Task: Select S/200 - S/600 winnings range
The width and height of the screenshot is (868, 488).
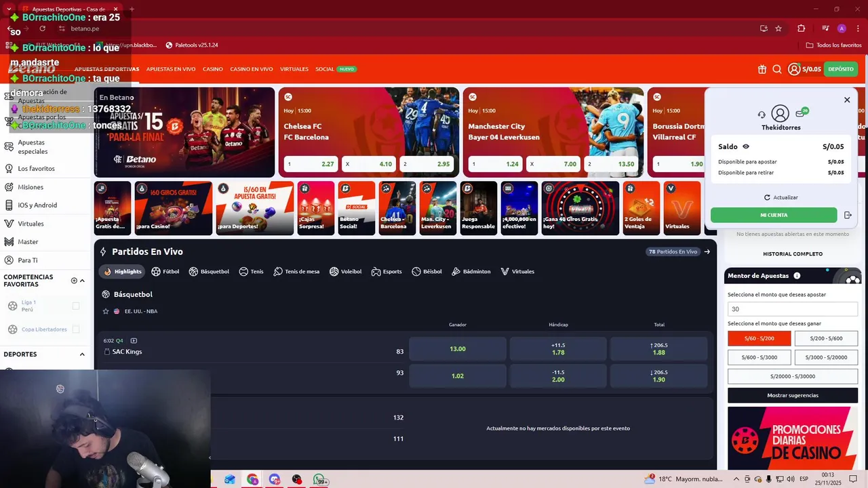Action: 826,338
